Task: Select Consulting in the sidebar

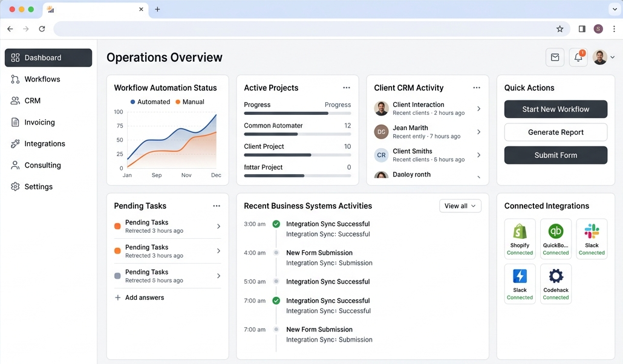Action: click(x=42, y=165)
